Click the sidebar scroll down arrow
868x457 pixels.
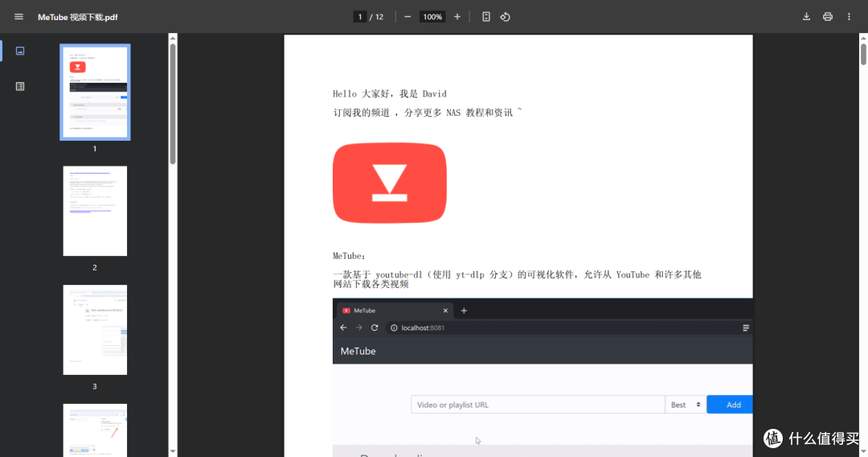click(x=173, y=451)
